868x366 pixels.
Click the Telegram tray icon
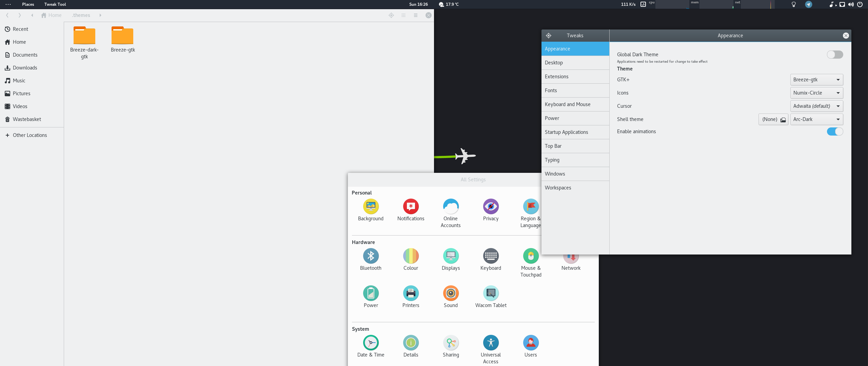pos(809,4)
